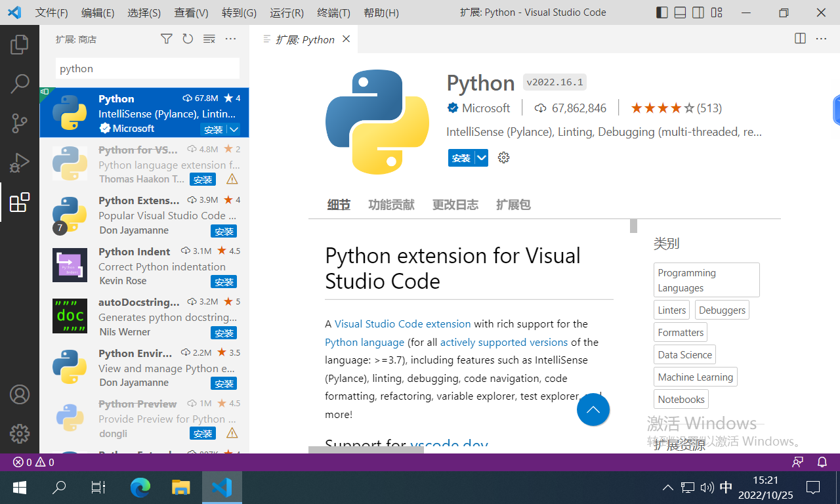Click the 513 ratings star display
Viewport: 840px width, 504px height.
pyautogui.click(x=676, y=108)
